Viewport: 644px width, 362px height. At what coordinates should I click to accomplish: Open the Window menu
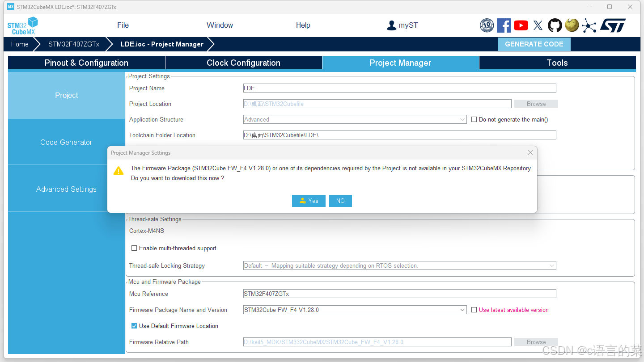(x=220, y=25)
